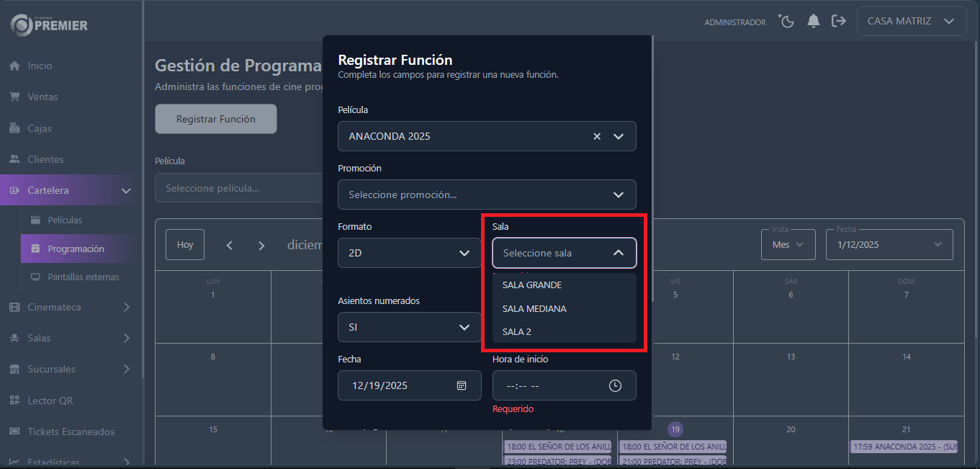Viewport: 980px width, 469px height.
Task: Go to previous month arrow
Action: point(230,245)
